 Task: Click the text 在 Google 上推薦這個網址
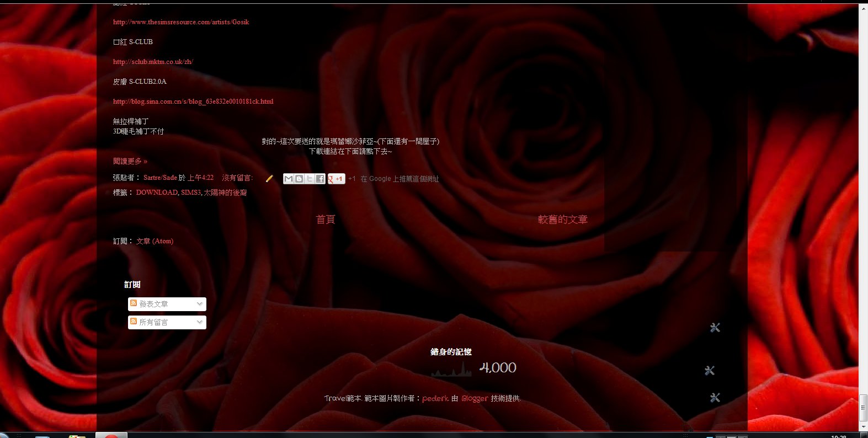(400, 179)
